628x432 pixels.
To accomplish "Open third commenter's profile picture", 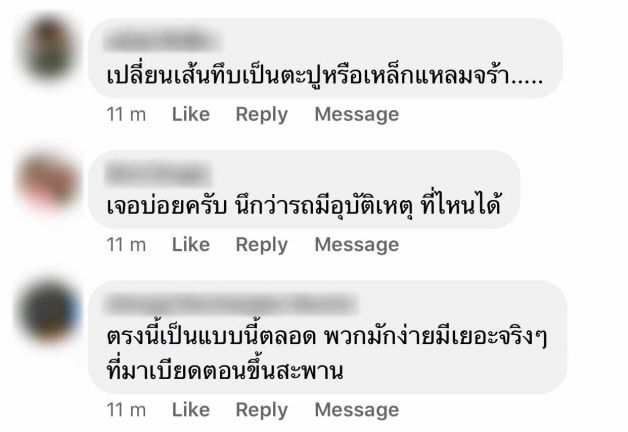I will click(x=48, y=309).
